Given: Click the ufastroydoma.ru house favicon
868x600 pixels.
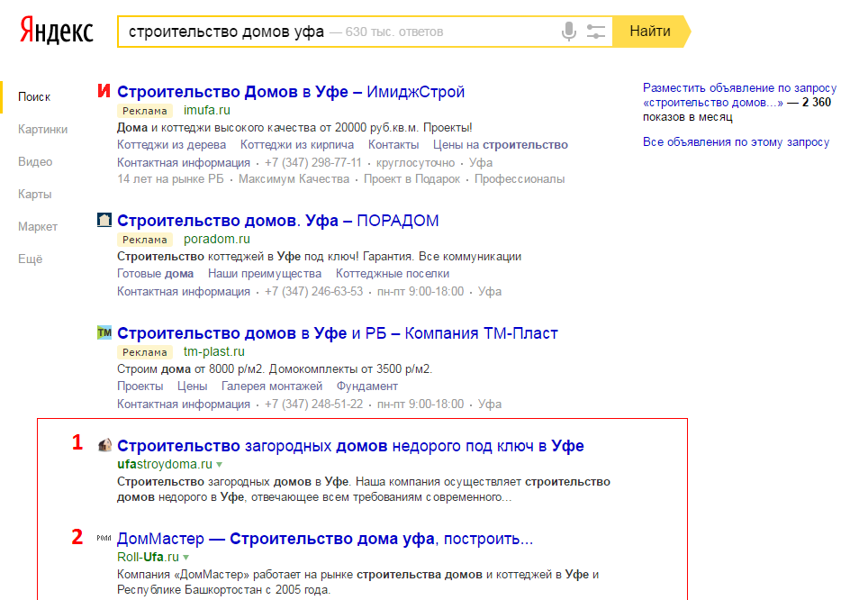Looking at the screenshot, I should pos(104,445).
